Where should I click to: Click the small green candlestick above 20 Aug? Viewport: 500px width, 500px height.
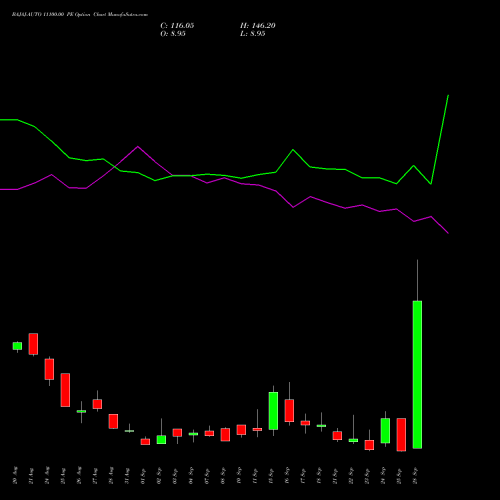pos(17,346)
